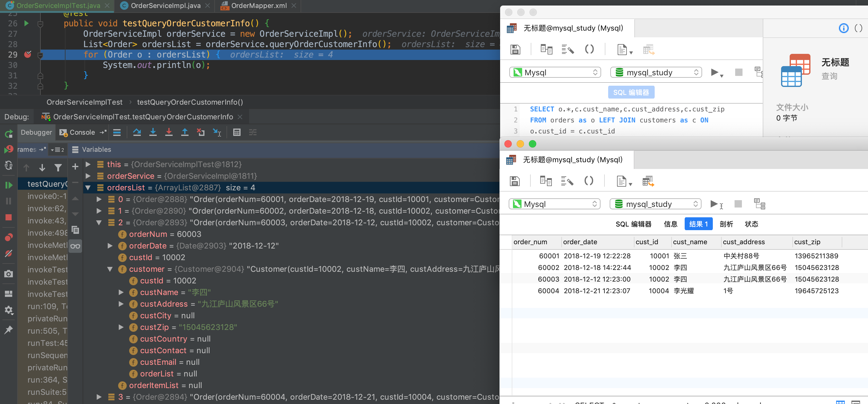Open the Mysql connection dropdown in the lower window
Viewport: 868px width, 404px height.
pos(554,204)
